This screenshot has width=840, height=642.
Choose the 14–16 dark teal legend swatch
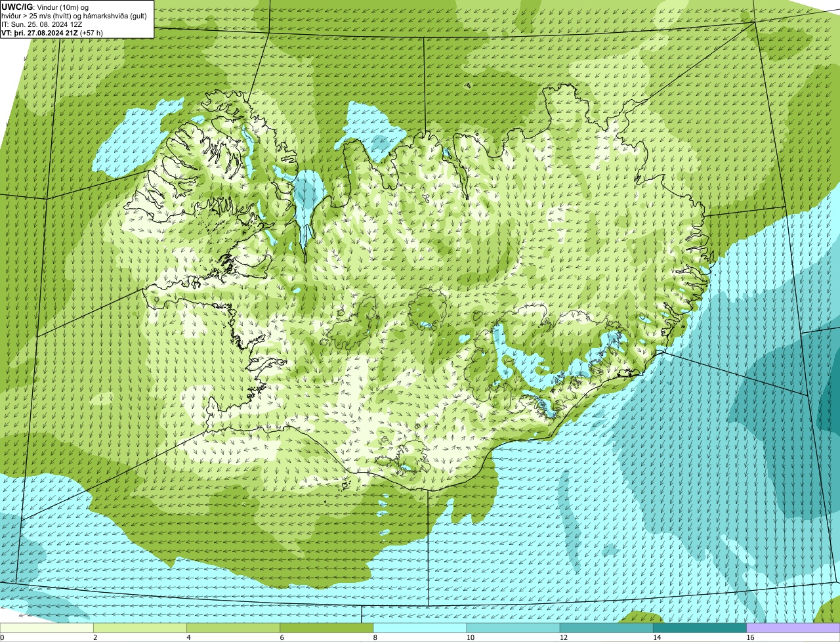700,628
